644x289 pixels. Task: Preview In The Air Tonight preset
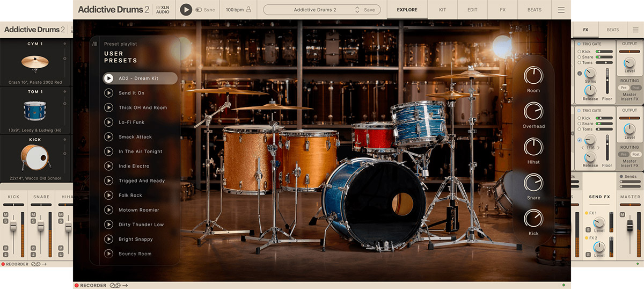109,151
